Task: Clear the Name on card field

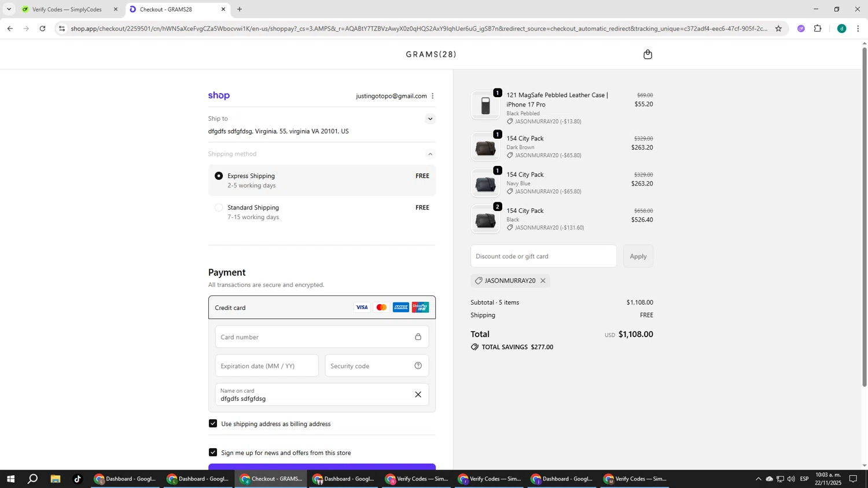Action: (x=418, y=394)
